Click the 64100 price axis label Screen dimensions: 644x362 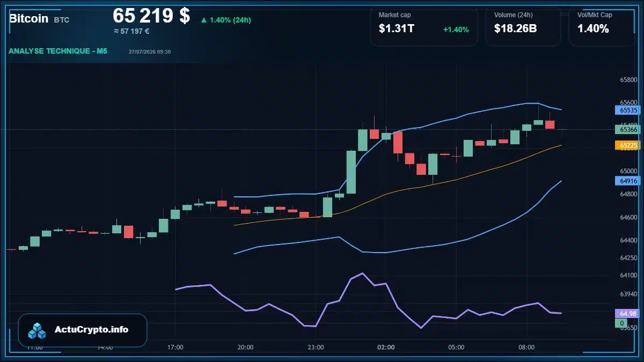(628, 275)
